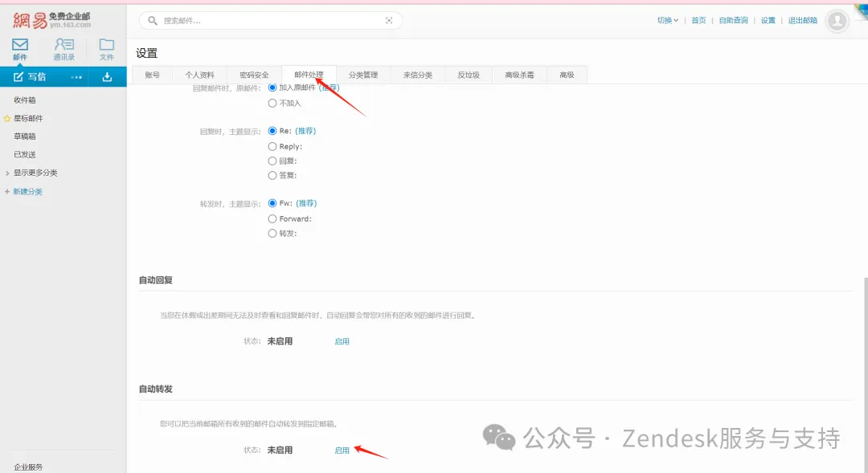The height and width of the screenshot is (473, 868).
Task: Open advanced search options in search bar
Action: (x=389, y=20)
